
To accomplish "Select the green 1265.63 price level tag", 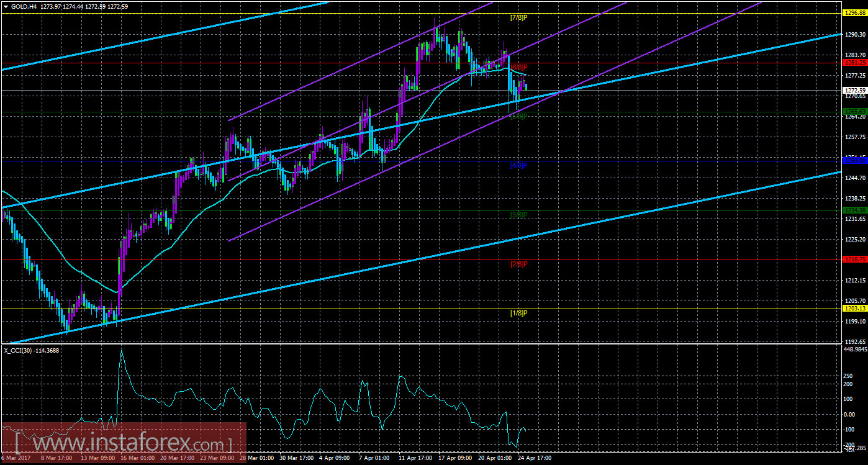I will [x=854, y=112].
